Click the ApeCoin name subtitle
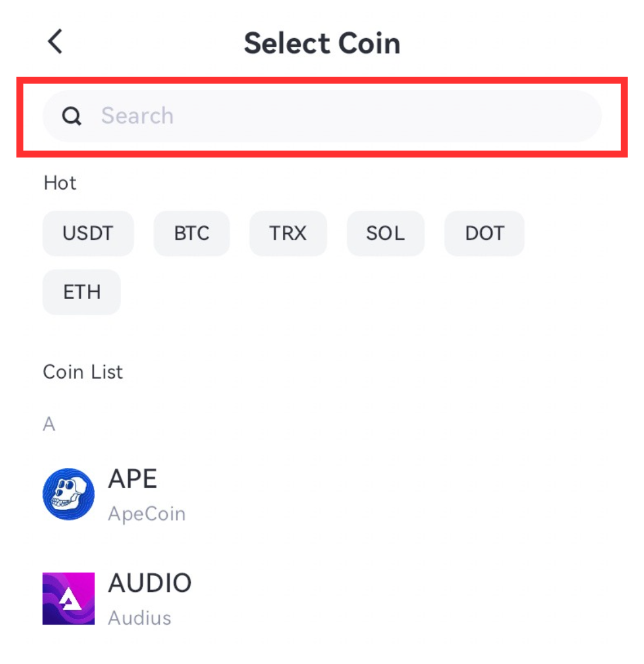The height and width of the screenshot is (664, 644). click(x=147, y=514)
